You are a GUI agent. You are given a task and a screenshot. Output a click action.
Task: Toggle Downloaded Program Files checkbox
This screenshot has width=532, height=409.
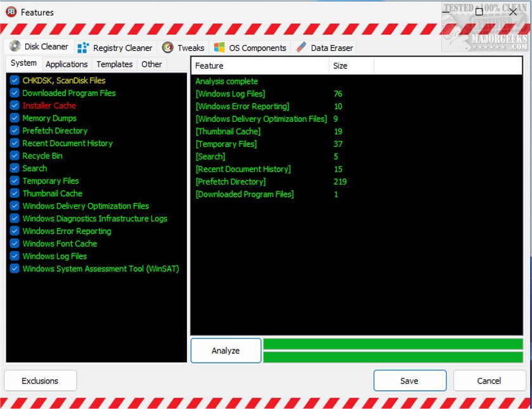click(15, 93)
